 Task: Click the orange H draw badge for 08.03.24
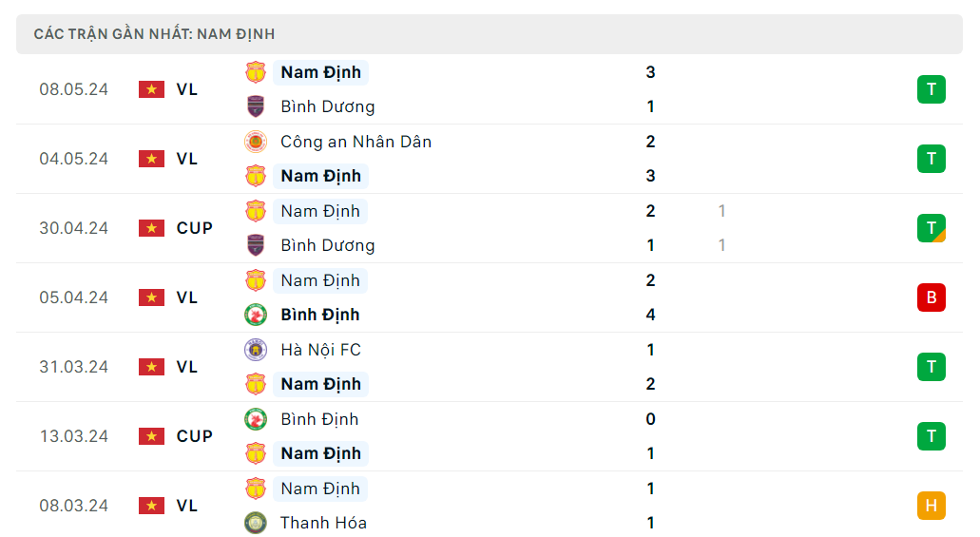[x=931, y=506]
